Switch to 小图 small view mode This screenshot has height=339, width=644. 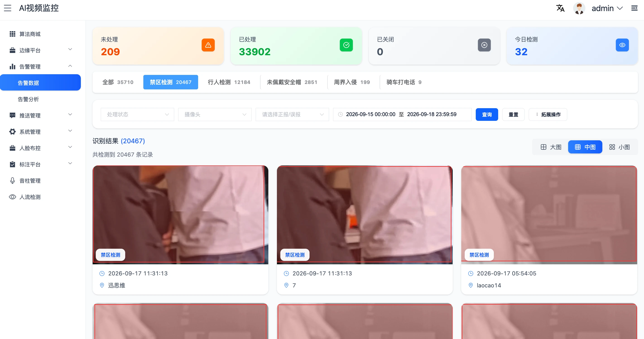[x=619, y=147]
